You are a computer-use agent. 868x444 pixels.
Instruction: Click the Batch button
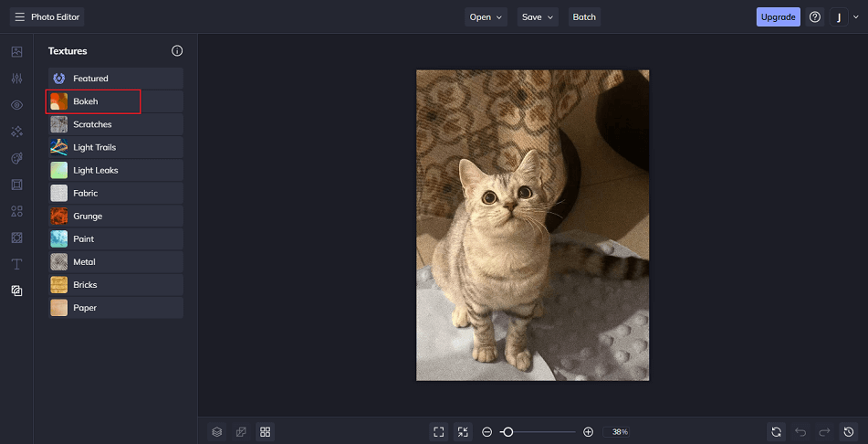(584, 17)
